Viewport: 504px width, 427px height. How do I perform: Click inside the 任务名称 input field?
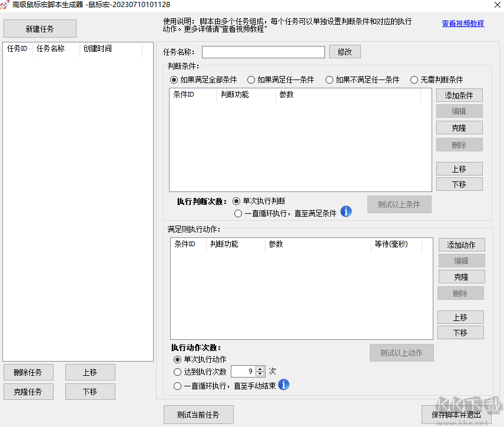(263, 52)
